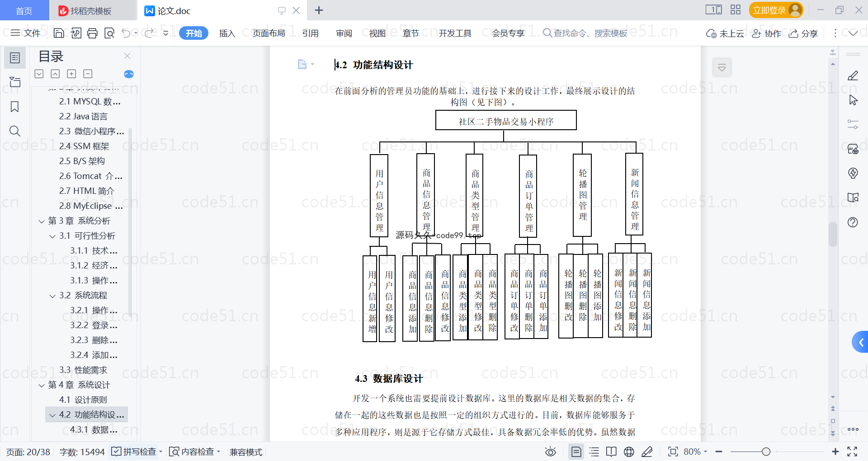The width and height of the screenshot is (868, 461).
Task: Open the properties settings icon on right bar
Action: (x=853, y=124)
